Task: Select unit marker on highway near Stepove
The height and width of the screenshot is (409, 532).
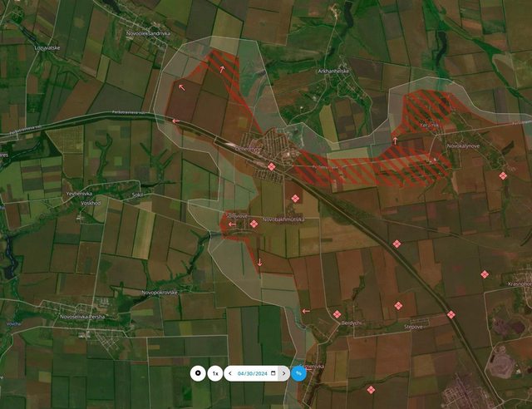Action: [x=451, y=315]
